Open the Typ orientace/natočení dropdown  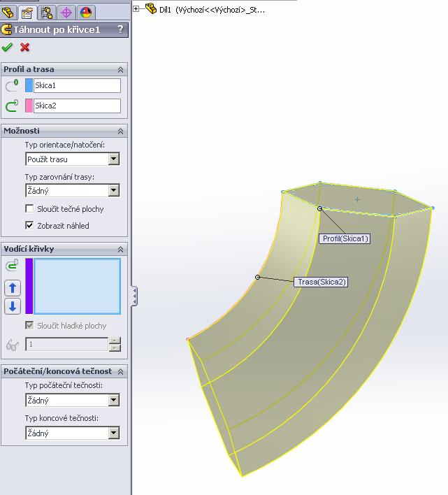coord(114,159)
